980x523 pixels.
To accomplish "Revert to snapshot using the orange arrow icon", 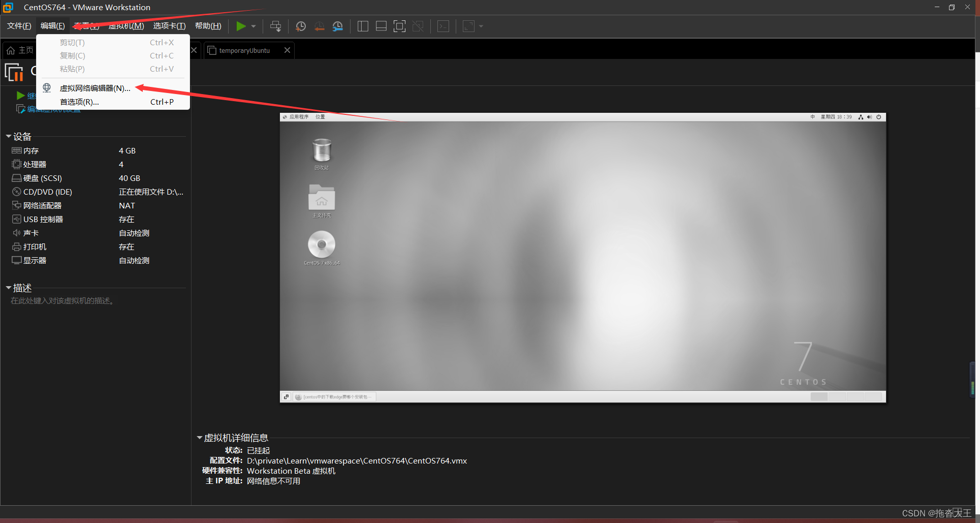I will pyautogui.click(x=319, y=26).
